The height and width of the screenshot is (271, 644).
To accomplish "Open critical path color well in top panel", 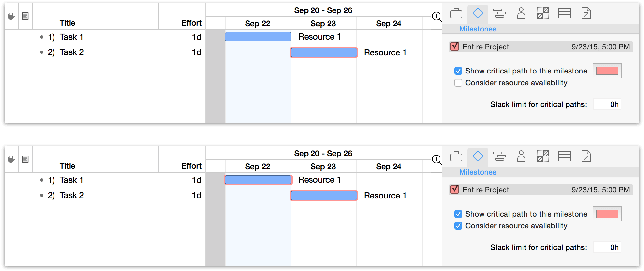I will pyautogui.click(x=607, y=71).
